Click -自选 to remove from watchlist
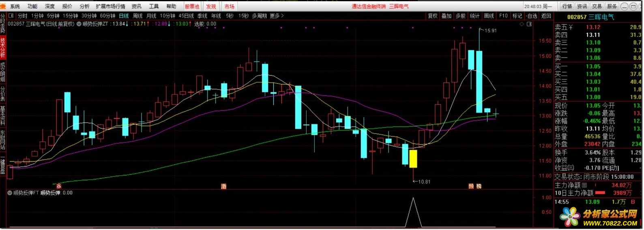The image size is (644, 230). 532,16
